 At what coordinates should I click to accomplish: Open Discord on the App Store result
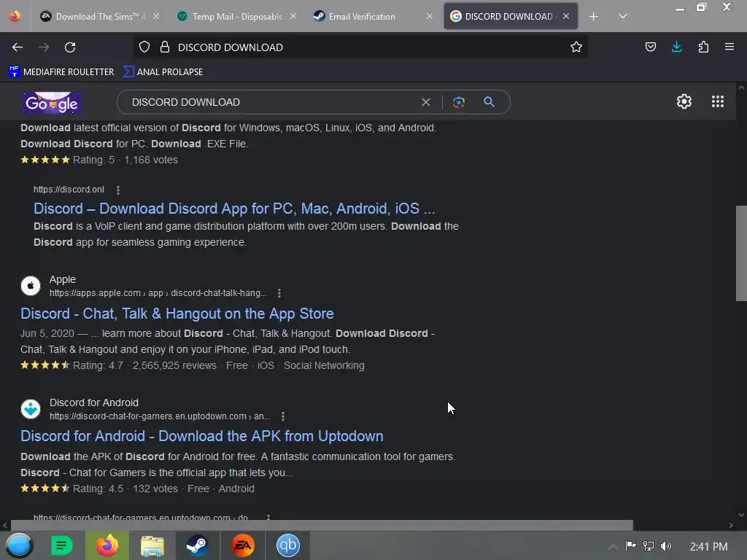pos(177,314)
